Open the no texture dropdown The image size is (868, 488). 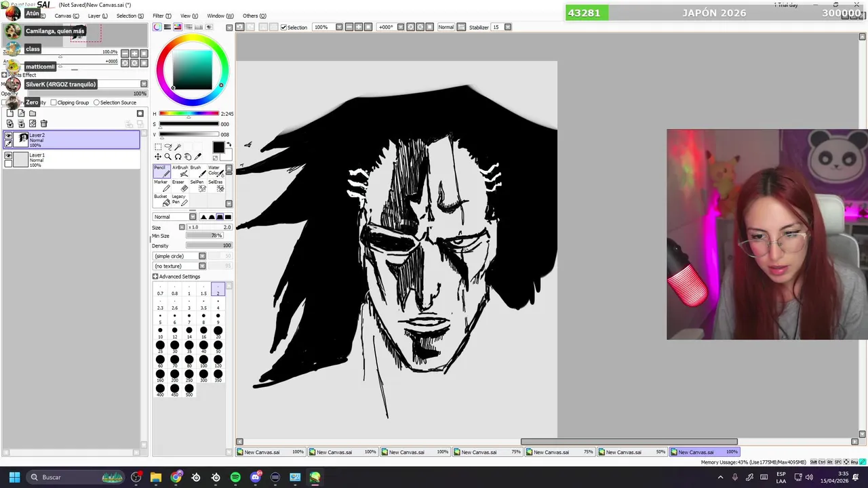click(202, 266)
